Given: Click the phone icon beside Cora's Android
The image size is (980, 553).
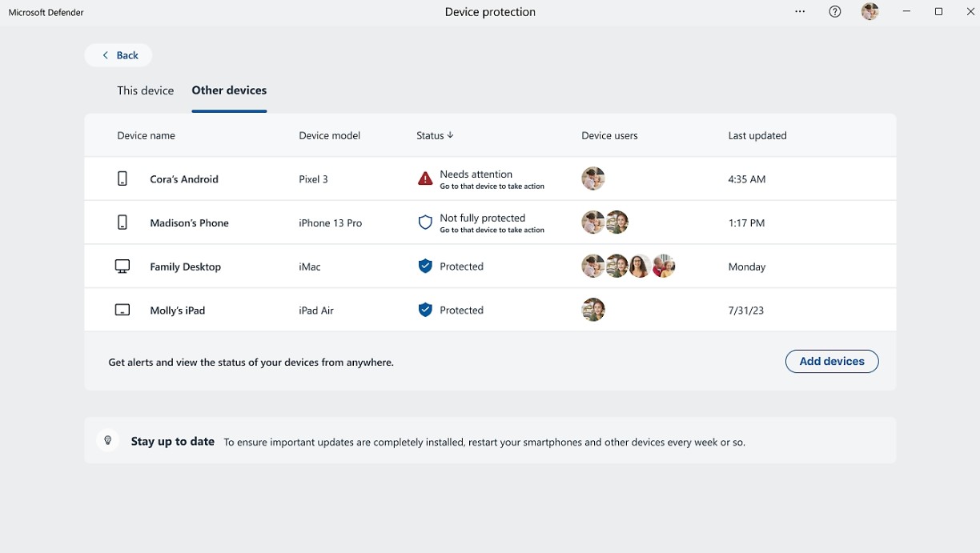Looking at the screenshot, I should 122,179.
